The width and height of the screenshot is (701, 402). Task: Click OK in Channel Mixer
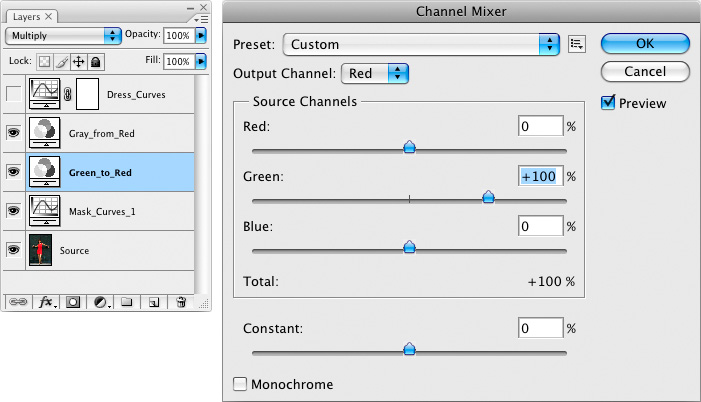[645, 44]
